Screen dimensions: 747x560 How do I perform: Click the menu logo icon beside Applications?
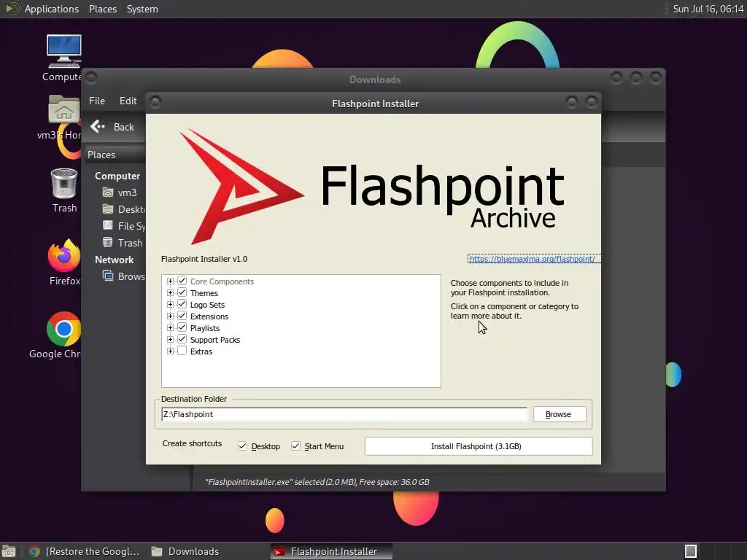12,9
